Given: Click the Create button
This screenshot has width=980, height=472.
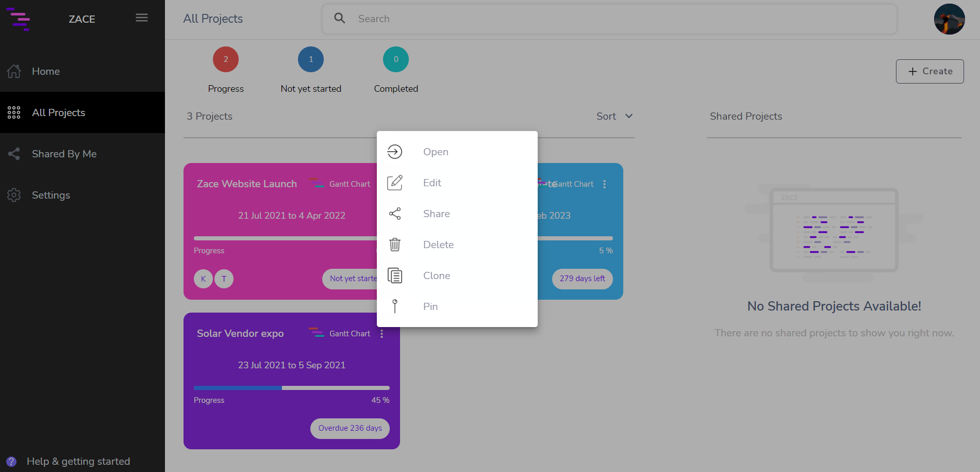Looking at the screenshot, I should point(929,71).
